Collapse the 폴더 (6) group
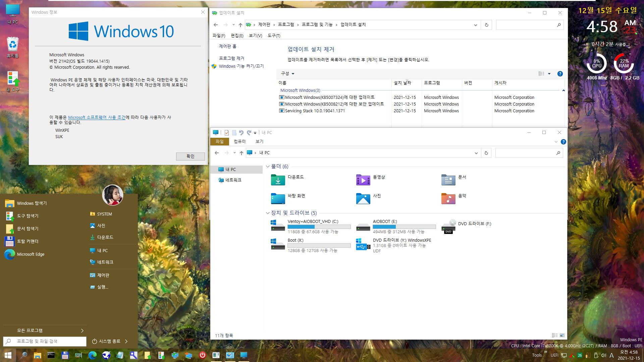Viewport: 644px width, 362px height. [268, 167]
